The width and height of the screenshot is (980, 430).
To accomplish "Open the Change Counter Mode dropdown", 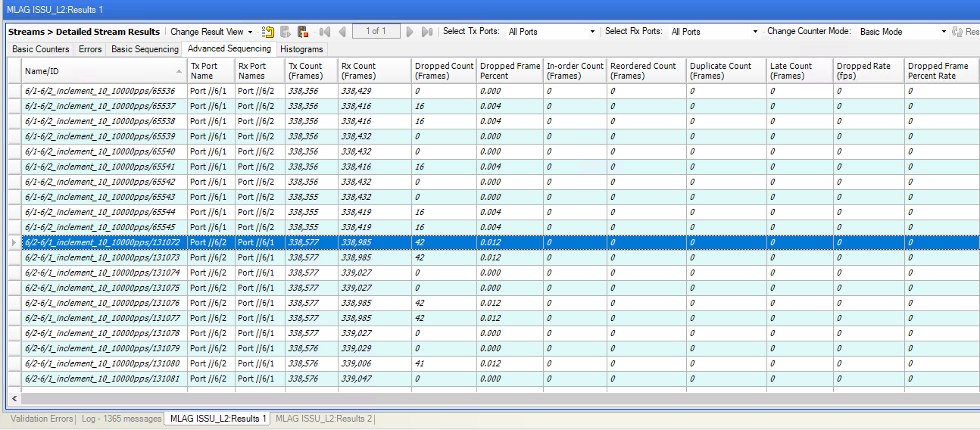I will click(944, 32).
